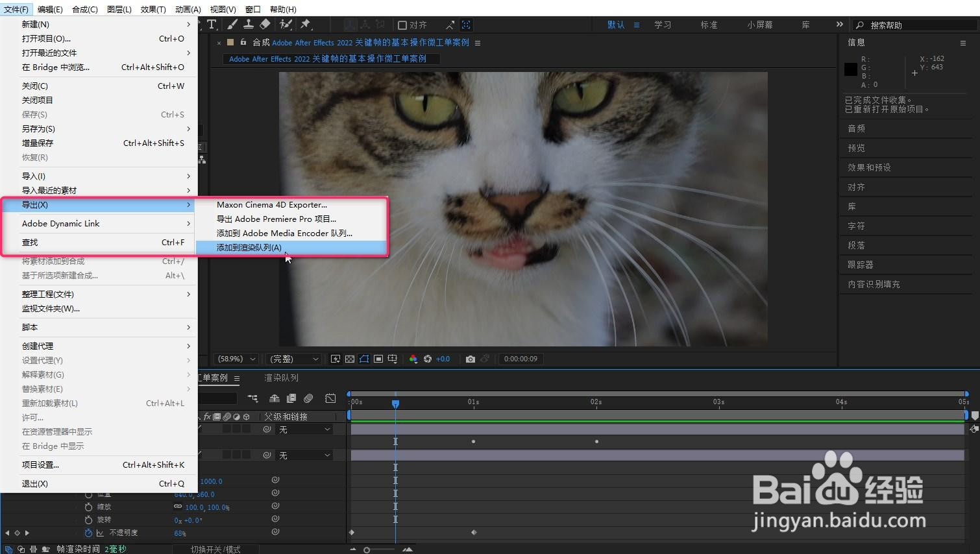The width and height of the screenshot is (980, 554).
Task: Click the snap collapse arrows icon next to 对齐
Action: pos(450,25)
